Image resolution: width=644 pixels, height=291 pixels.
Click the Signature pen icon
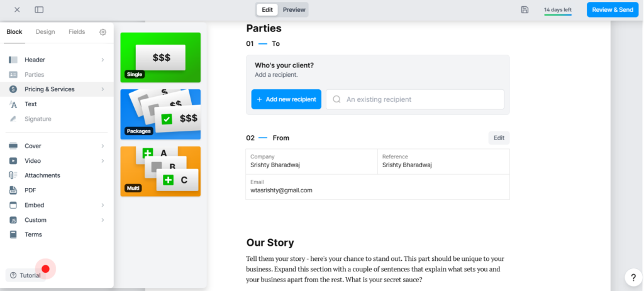13,119
